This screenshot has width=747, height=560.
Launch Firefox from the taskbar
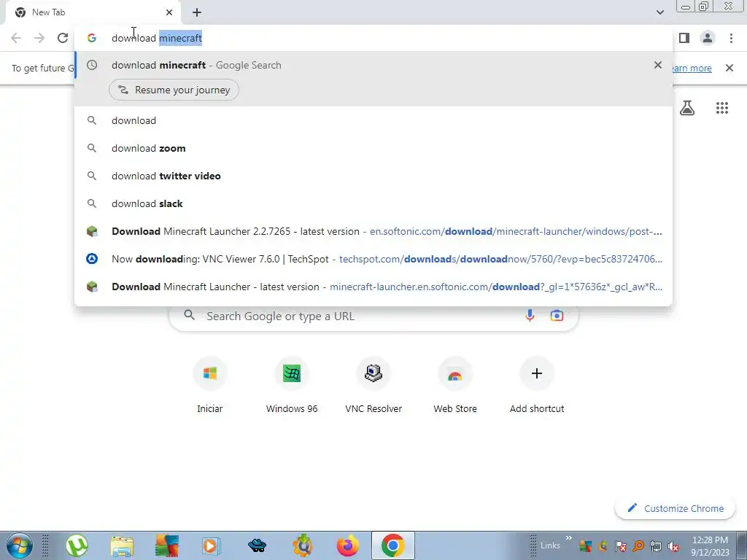348,545
